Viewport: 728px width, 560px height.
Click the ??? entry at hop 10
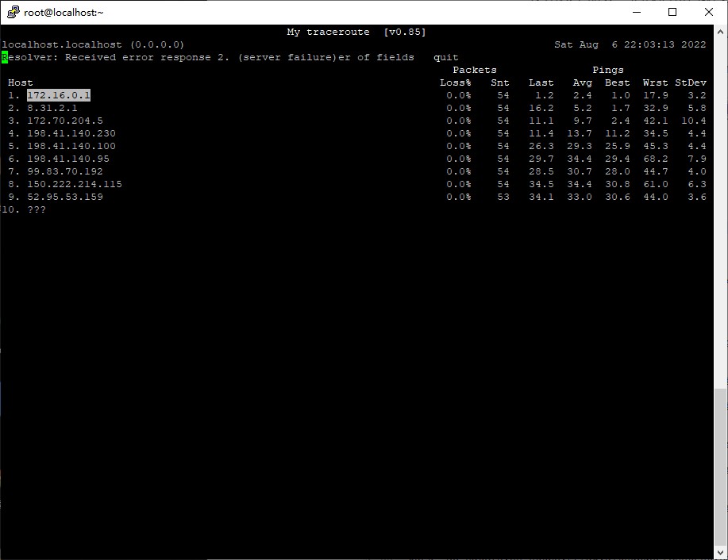[37, 209]
